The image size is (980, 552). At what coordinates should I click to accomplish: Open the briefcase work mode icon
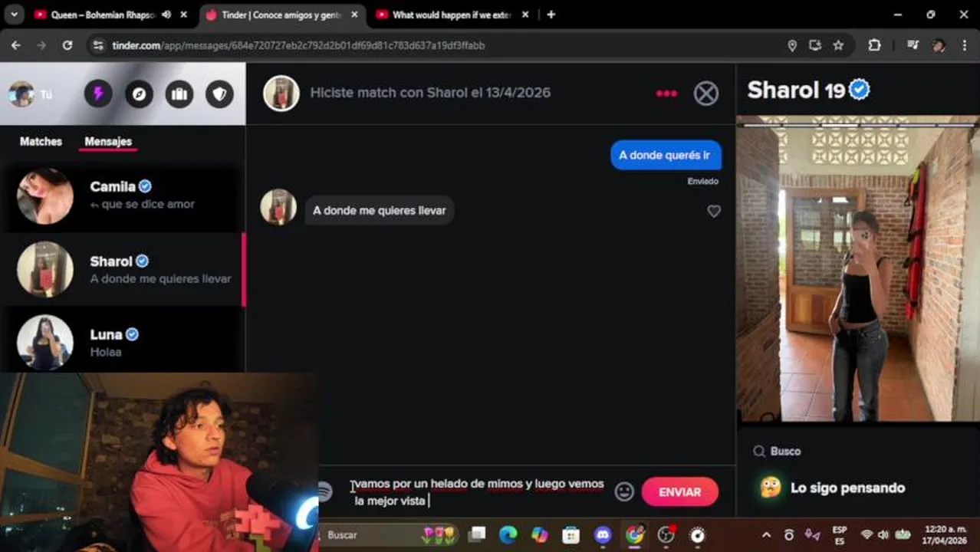point(179,94)
